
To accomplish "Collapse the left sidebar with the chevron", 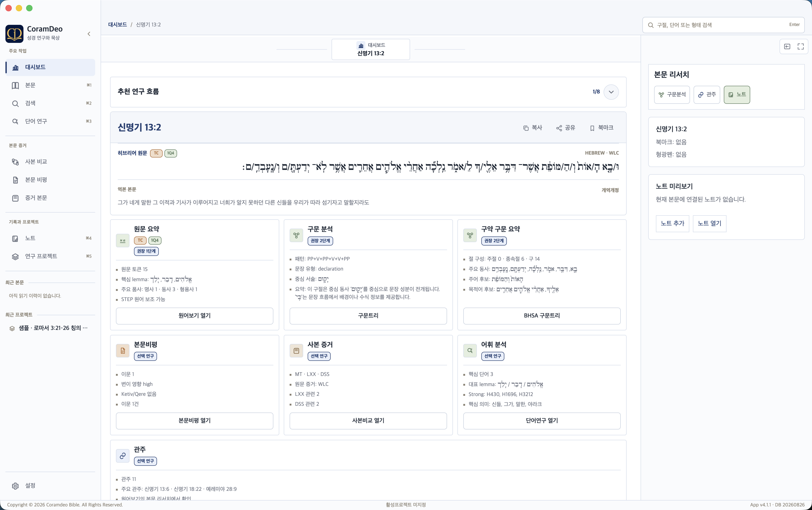I will (89, 34).
